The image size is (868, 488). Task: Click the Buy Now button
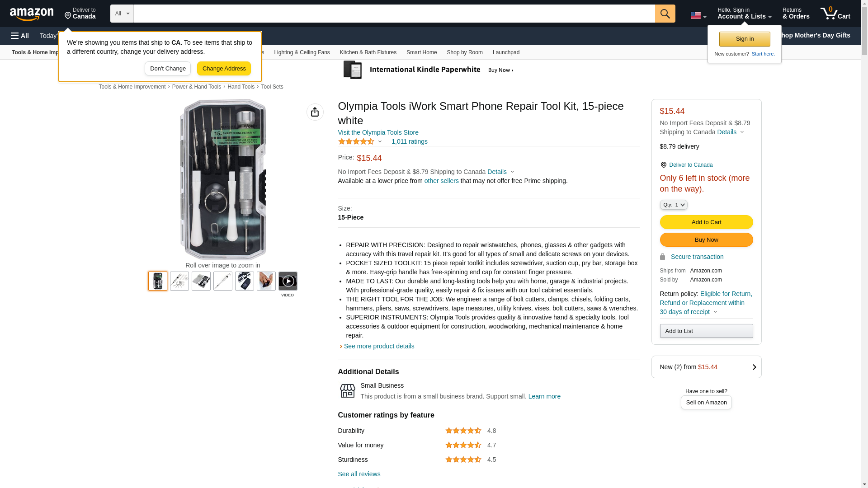[706, 240]
